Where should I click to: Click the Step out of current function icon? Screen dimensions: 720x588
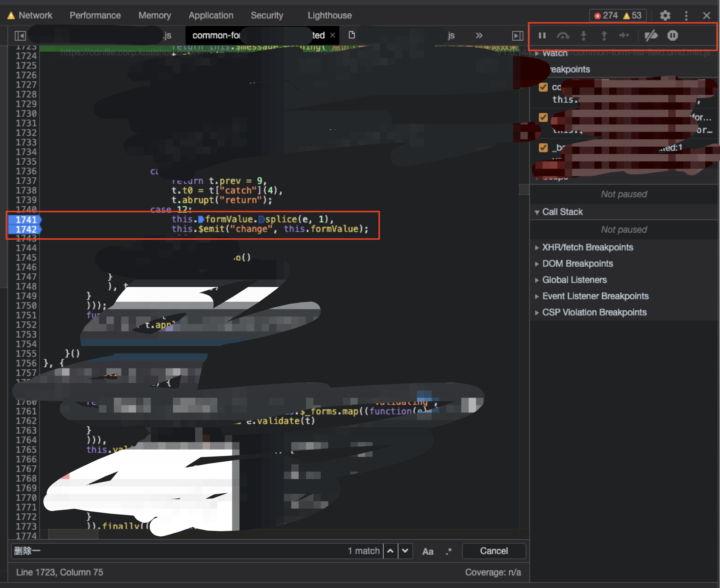[x=604, y=35]
